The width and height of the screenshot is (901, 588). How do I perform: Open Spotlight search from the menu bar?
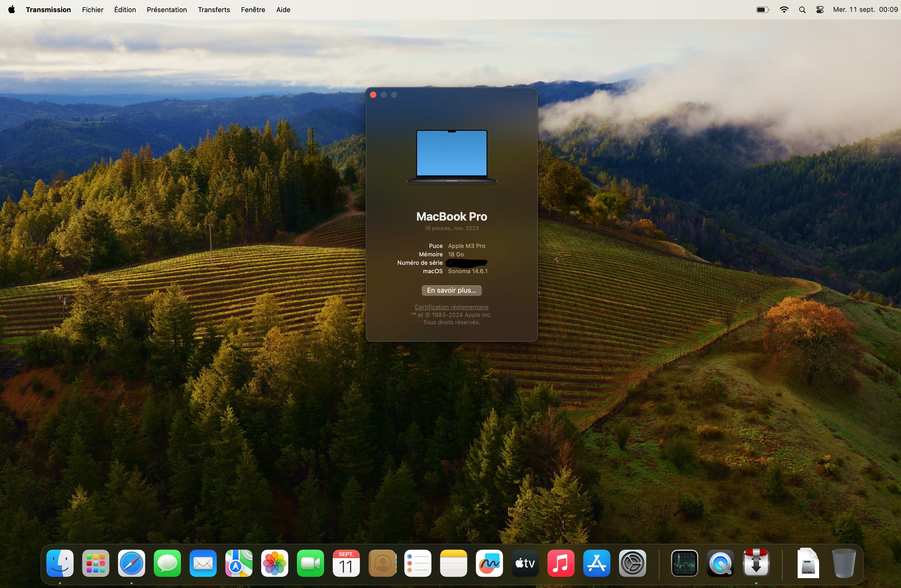point(802,9)
